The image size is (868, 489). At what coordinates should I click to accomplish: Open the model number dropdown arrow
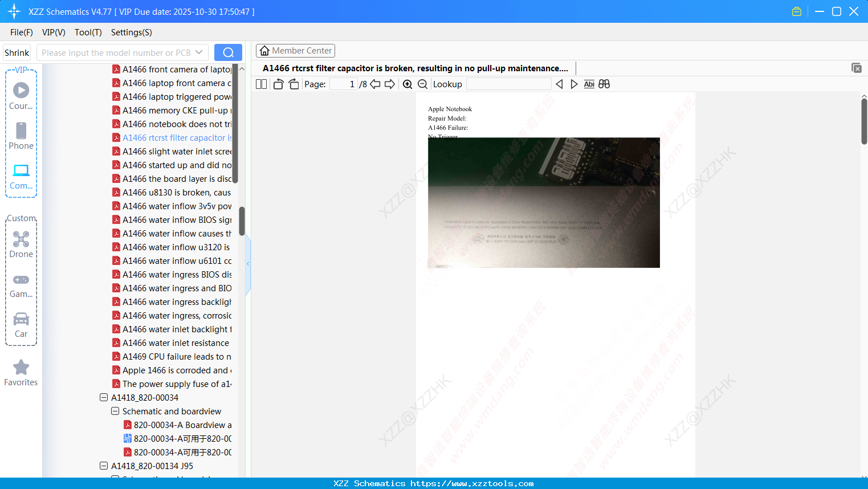pyautogui.click(x=199, y=52)
